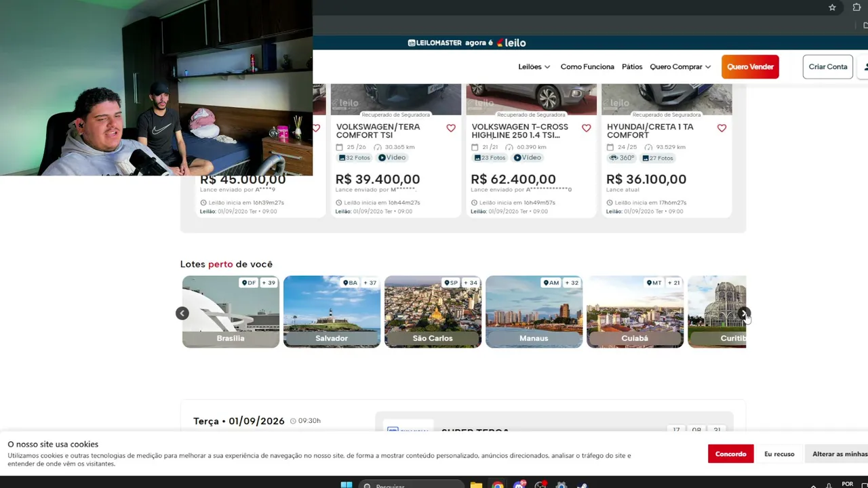Viewport: 868px width, 488px height.
Task: Click the Leilomaster agora é Leilo banner
Action: pos(467,43)
